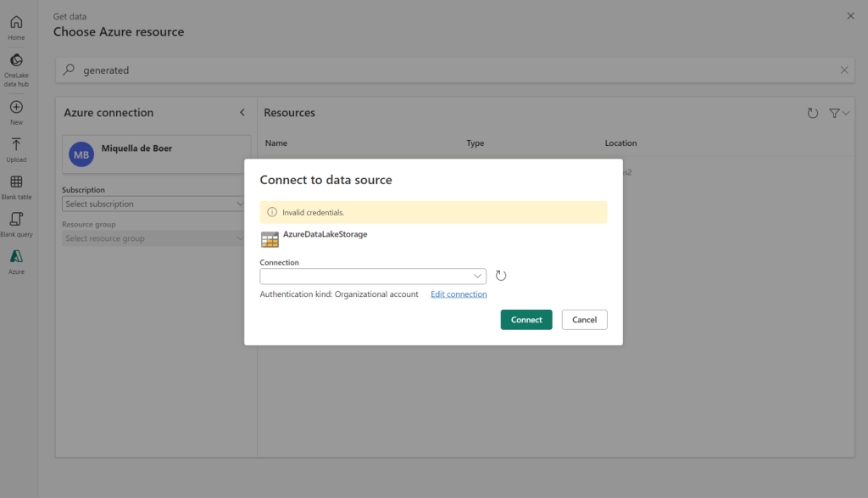Sort by the Type column header
The image size is (868, 498).
pyautogui.click(x=475, y=143)
